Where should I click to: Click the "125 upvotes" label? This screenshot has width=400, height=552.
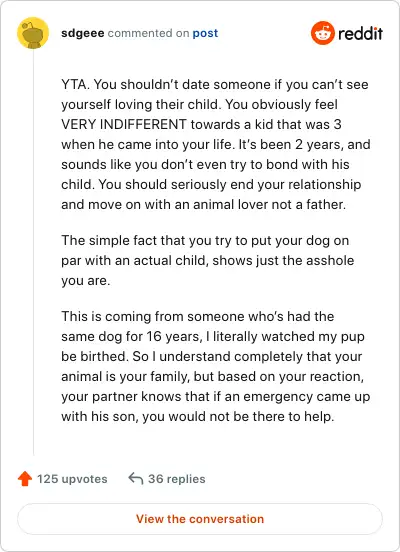(72, 479)
